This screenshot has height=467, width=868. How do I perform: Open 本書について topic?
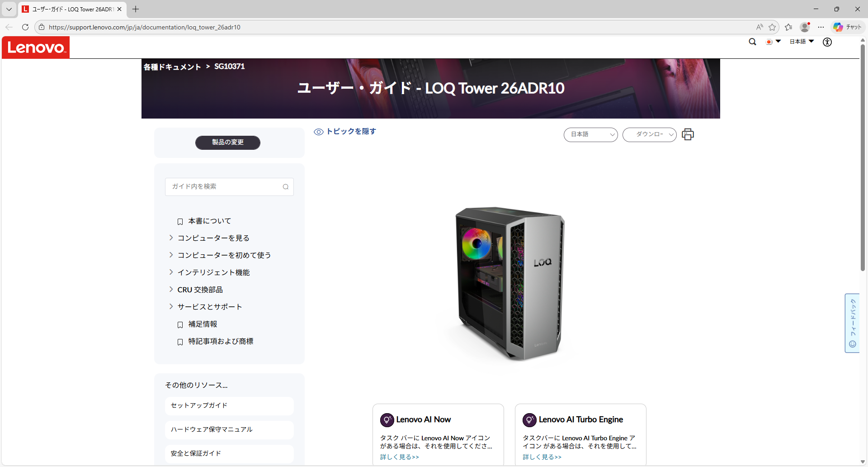[x=209, y=221]
